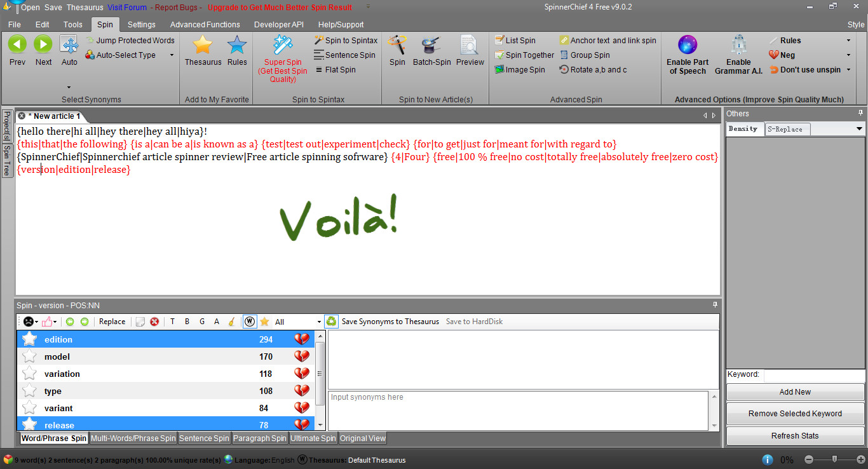Click the Replace button
Image resolution: width=868 pixels, height=469 pixels.
tap(112, 322)
